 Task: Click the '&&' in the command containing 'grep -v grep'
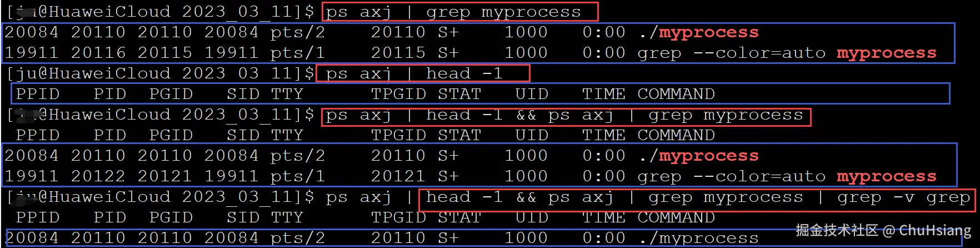(x=526, y=197)
